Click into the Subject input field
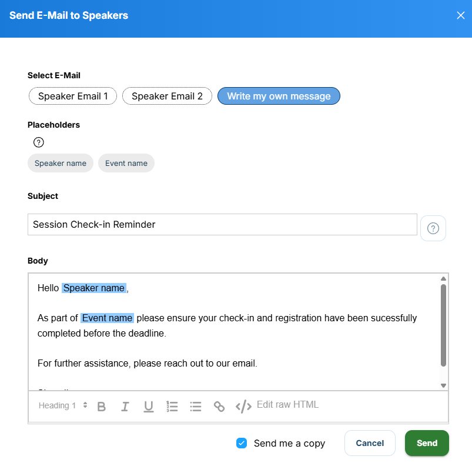The width and height of the screenshot is (472, 476). [222, 224]
